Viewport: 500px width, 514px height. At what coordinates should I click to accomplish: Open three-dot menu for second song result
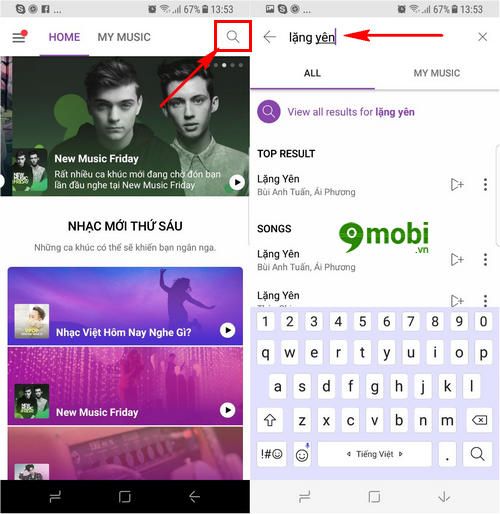[x=485, y=300]
